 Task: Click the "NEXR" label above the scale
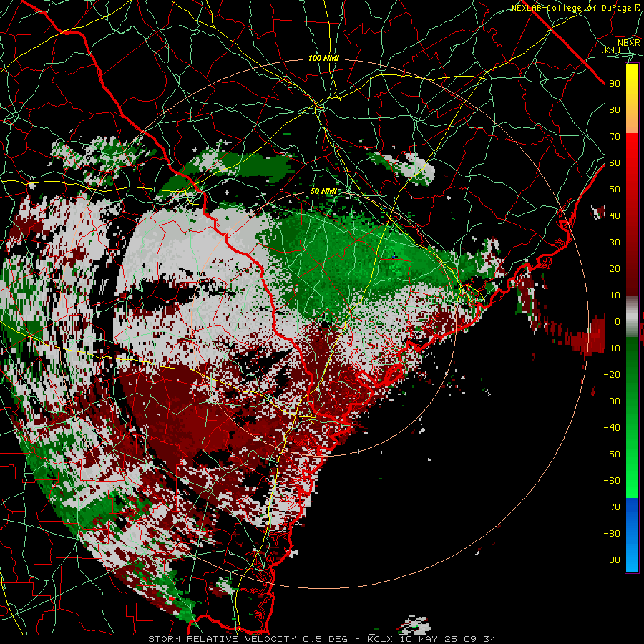coord(629,43)
